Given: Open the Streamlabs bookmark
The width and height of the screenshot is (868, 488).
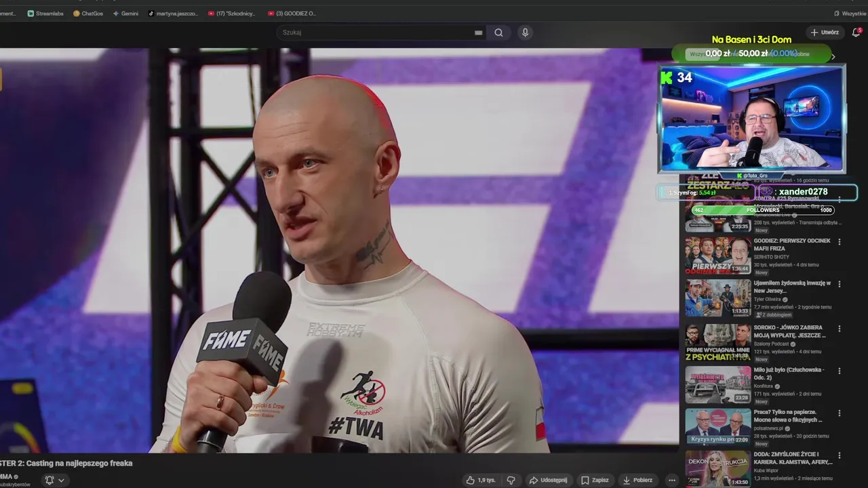Looking at the screenshot, I should pos(45,14).
